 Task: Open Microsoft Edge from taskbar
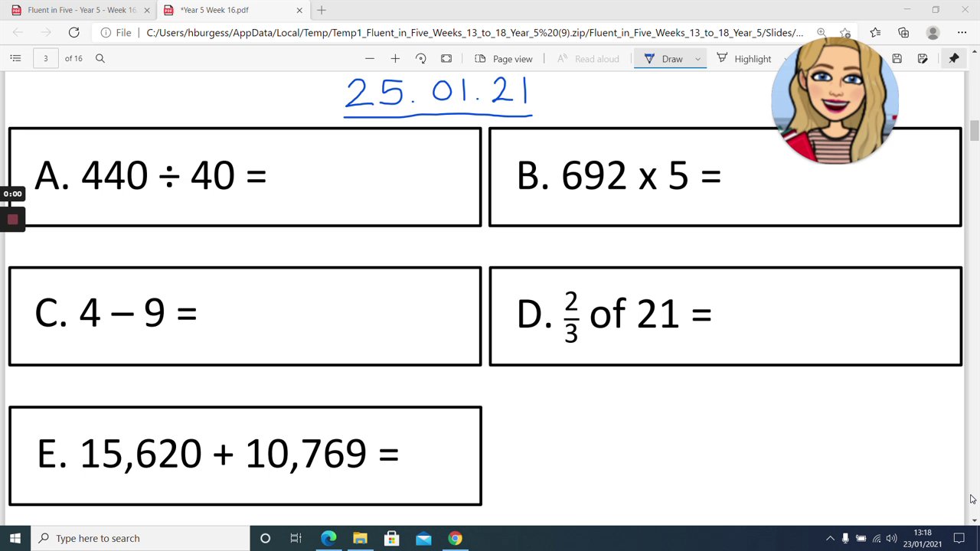328,539
